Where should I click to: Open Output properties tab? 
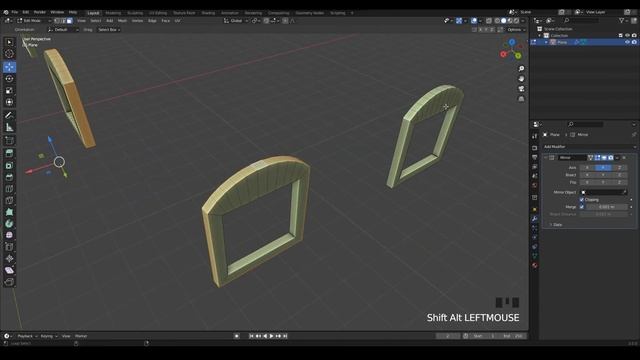point(535,157)
